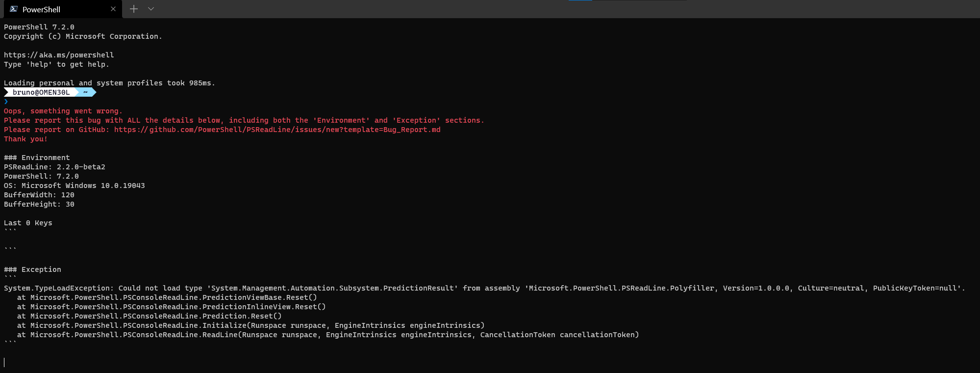Click the 'PSReadLine: 2.2.0-beta2' line

point(54,167)
